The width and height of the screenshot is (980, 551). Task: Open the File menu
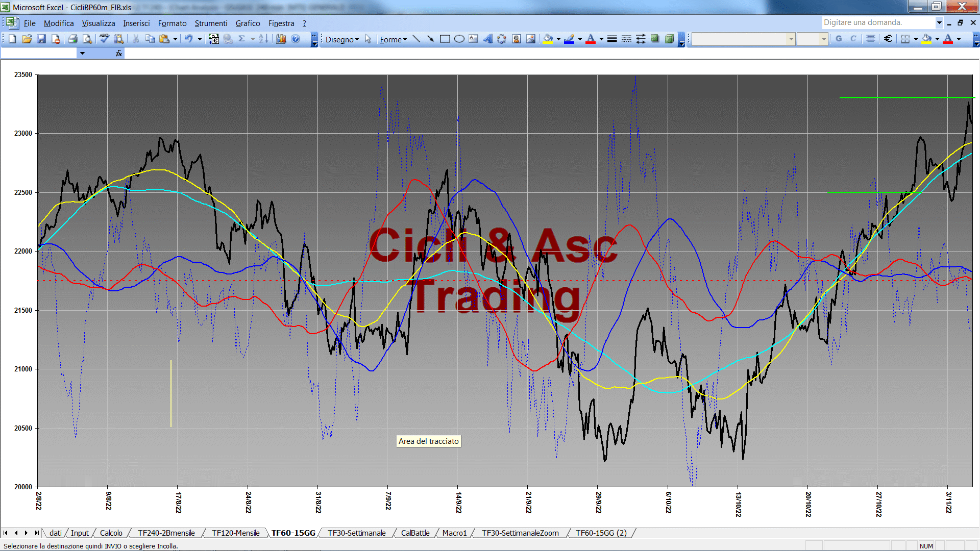coord(30,23)
